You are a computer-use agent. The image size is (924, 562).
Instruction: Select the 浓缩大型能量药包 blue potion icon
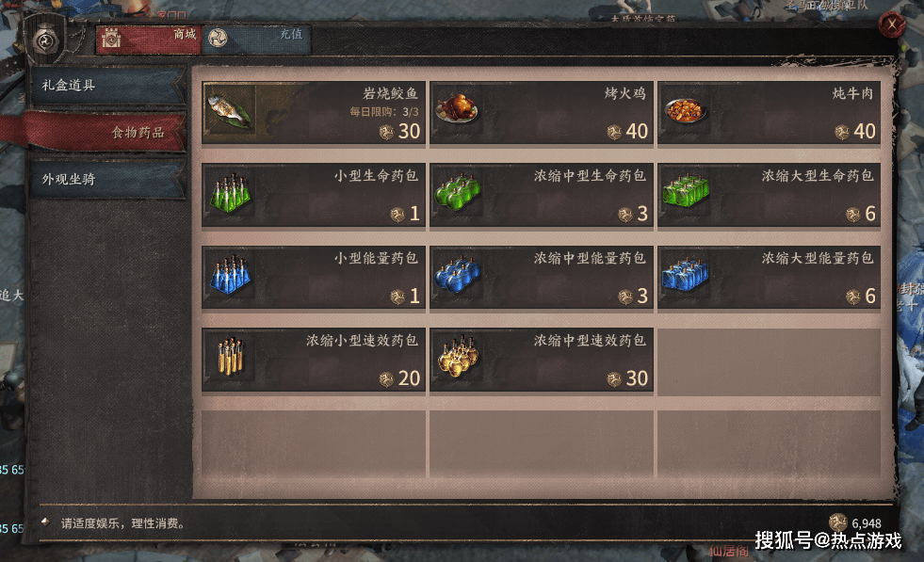pyautogui.click(x=685, y=274)
